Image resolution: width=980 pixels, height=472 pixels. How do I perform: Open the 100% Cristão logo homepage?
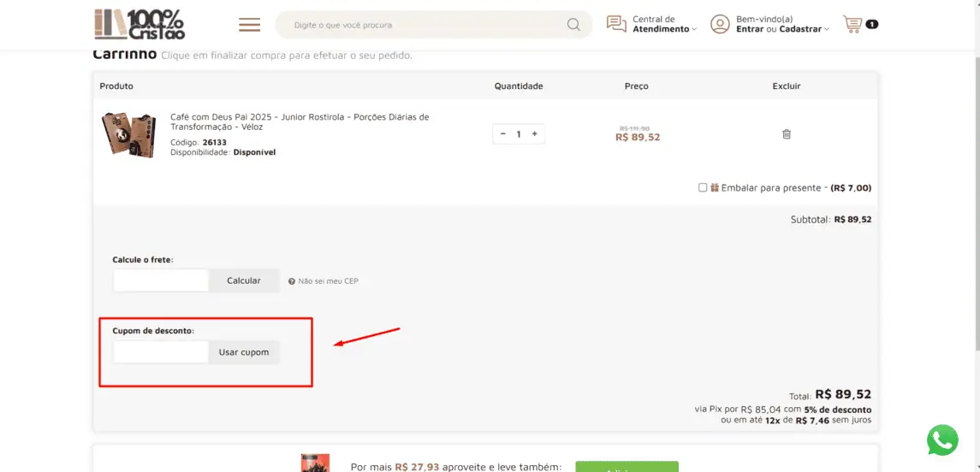pyautogui.click(x=140, y=24)
